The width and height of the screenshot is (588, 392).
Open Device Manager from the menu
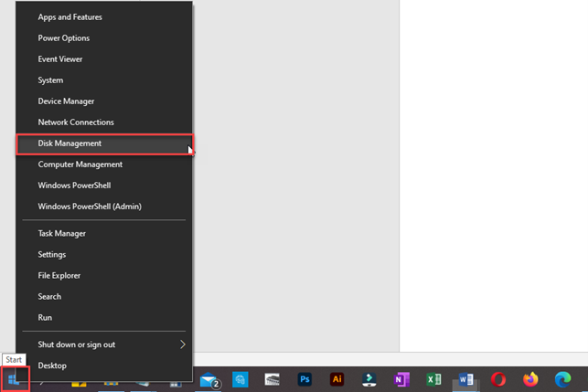66,101
